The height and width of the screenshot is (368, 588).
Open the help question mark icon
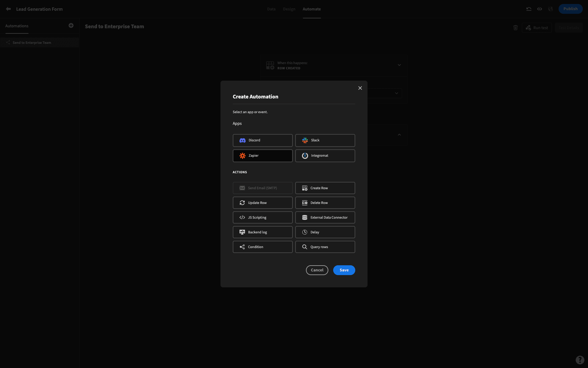pos(580,360)
